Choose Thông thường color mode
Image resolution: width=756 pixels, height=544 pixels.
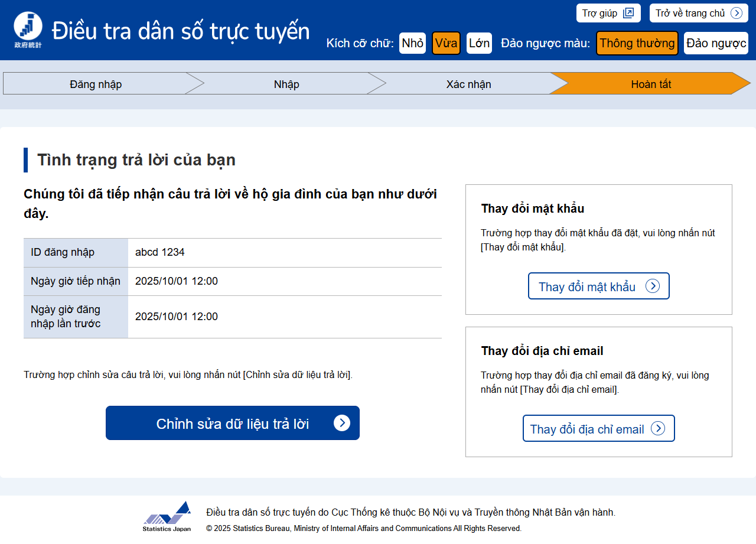(637, 43)
